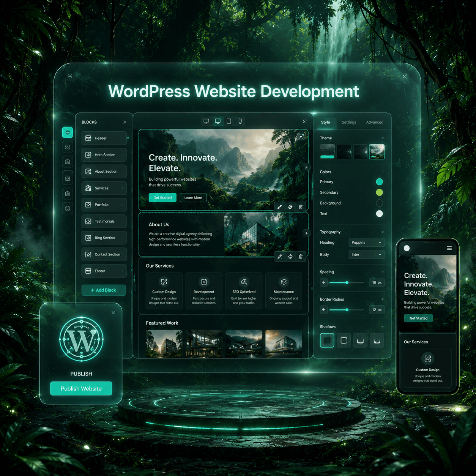
Task: Expand the Services block row chevron
Action: 123,188
